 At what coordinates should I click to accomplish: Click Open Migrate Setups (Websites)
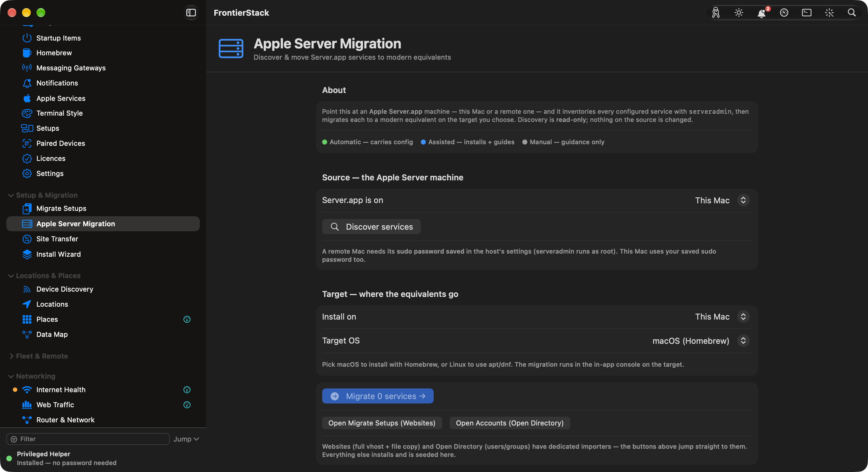(382, 423)
